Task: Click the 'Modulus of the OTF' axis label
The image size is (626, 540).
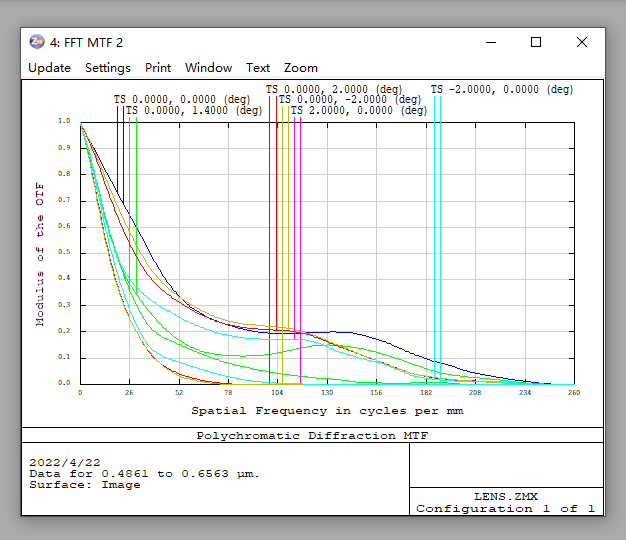Action: 40,254
